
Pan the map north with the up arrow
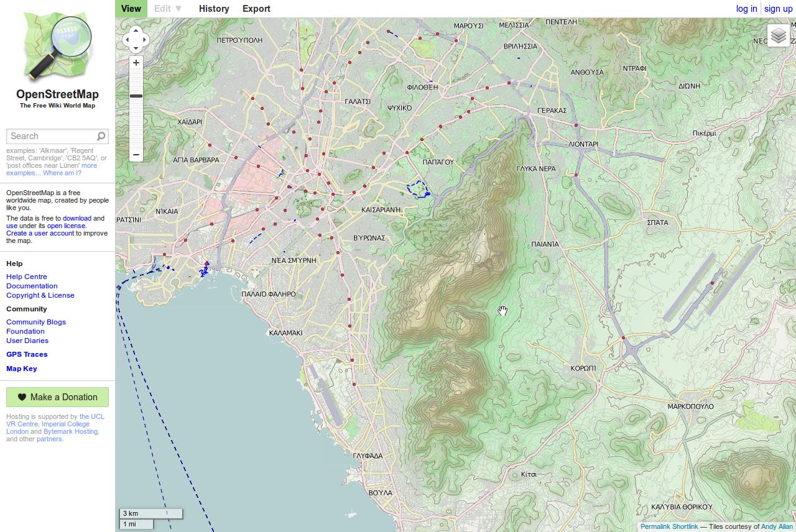click(x=136, y=31)
